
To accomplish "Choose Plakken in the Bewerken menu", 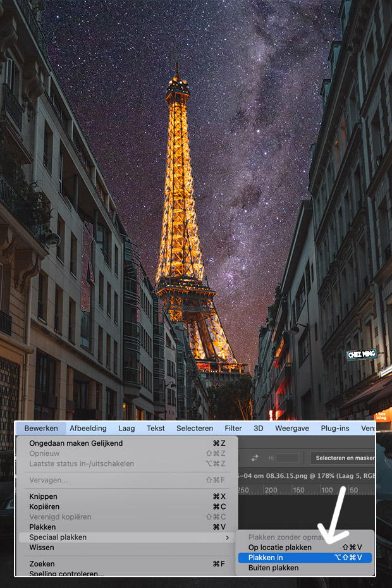I will 42,527.
